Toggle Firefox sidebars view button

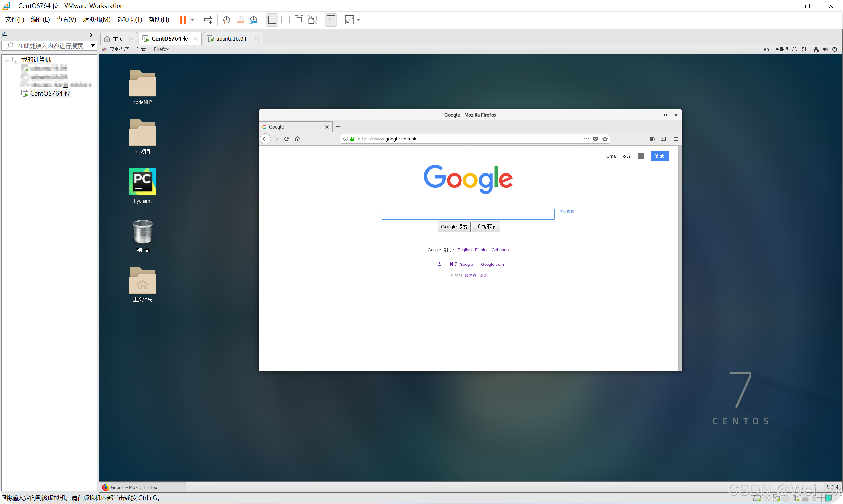click(663, 139)
